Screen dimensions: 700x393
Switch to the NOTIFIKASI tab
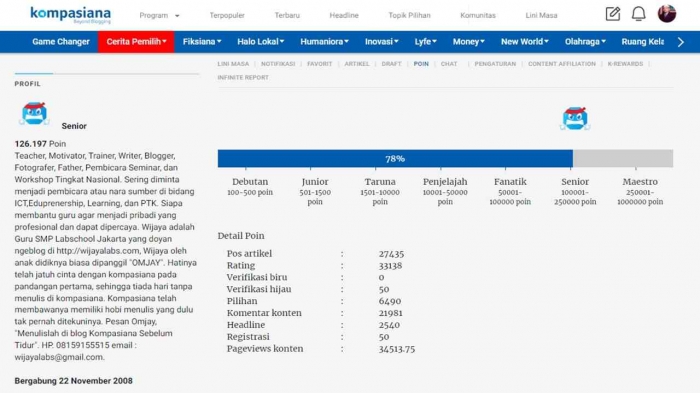pyautogui.click(x=278, y=64)
